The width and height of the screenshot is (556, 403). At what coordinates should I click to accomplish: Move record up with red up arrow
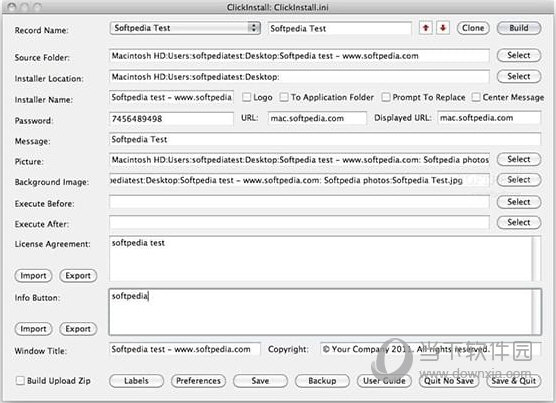pos(426,28)
